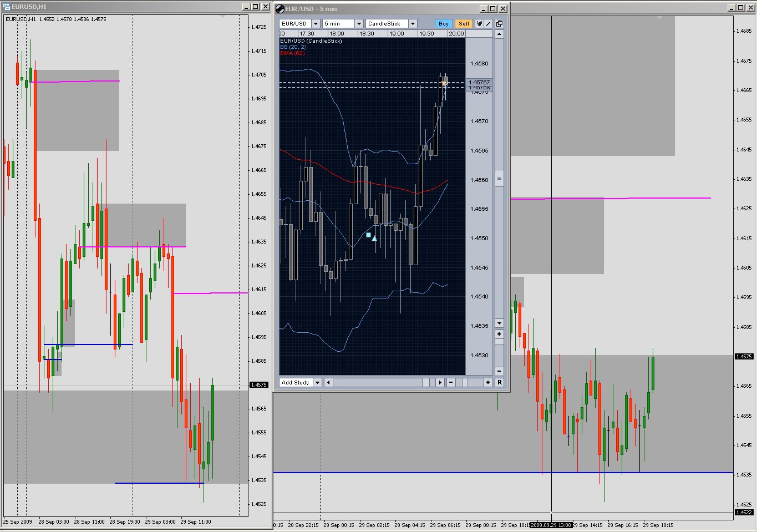Image resolution: width=757 pixels, height=532 pixels.
Task: Click the horizontal zoom slider handle
Action: [465, 382]
